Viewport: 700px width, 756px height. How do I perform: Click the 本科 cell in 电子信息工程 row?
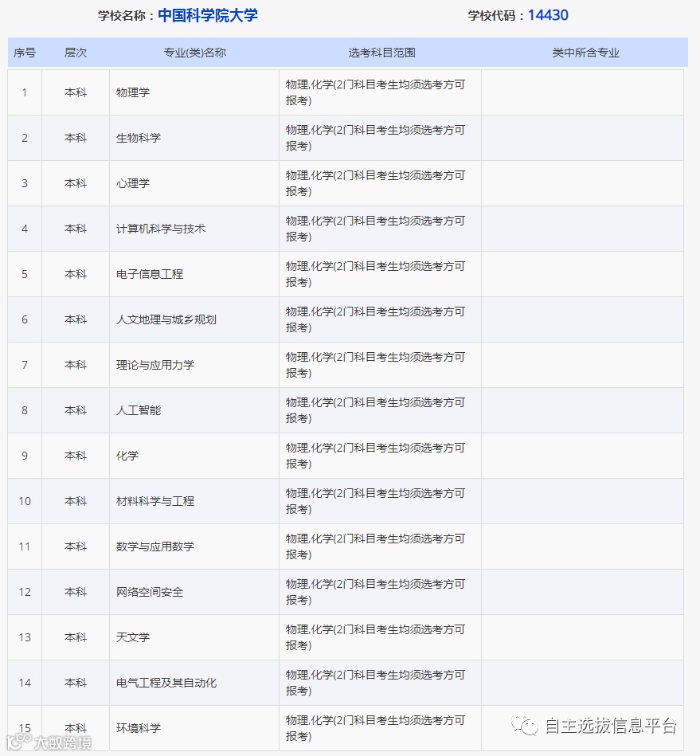point(76,274)
